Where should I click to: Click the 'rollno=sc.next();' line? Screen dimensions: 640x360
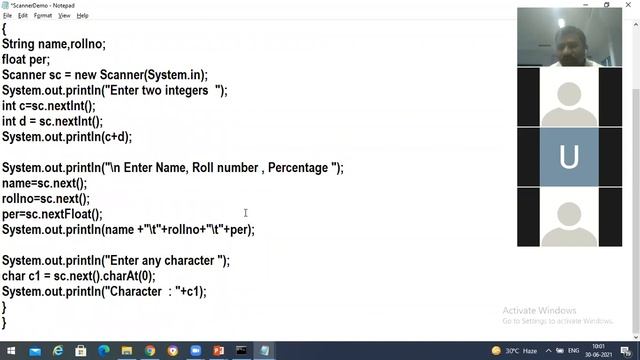pyautogui.click(x=46, y=199)
